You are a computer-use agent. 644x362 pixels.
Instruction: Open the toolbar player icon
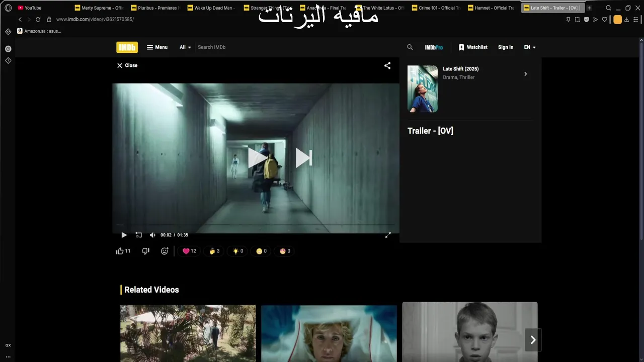point(595,20)
